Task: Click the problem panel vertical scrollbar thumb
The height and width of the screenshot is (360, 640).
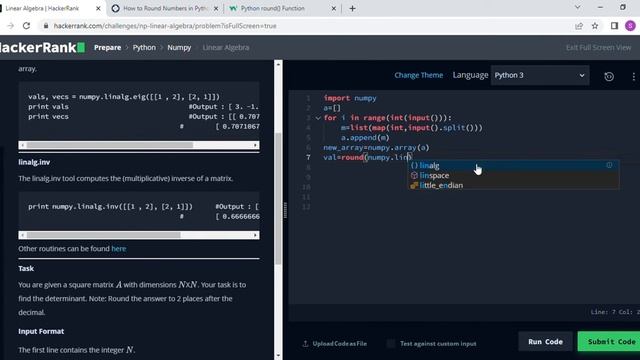Action: click(x=278, y=198)
